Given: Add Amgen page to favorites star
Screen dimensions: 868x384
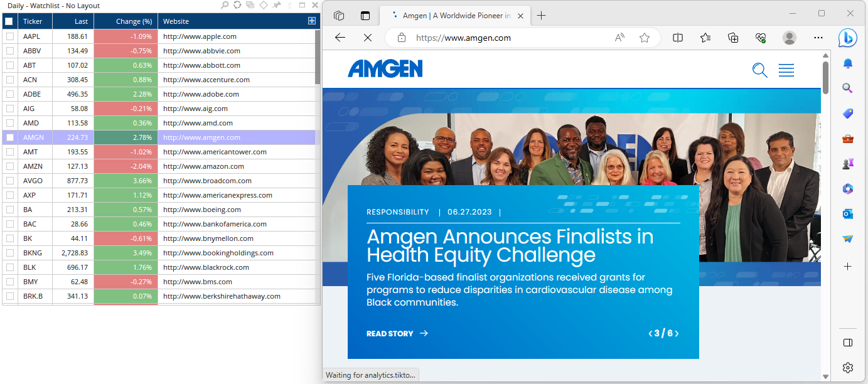Looking at the screenshot, I should [x=645, y=38].
